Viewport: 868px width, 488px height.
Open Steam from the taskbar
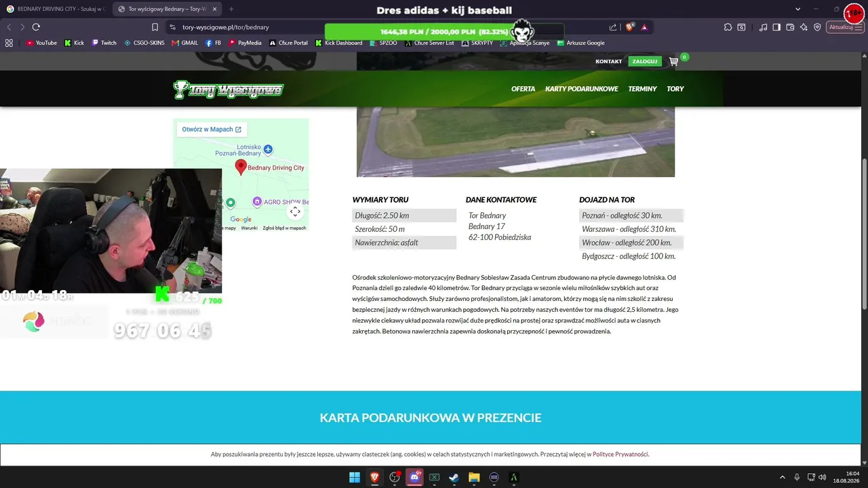pos(454,478)
